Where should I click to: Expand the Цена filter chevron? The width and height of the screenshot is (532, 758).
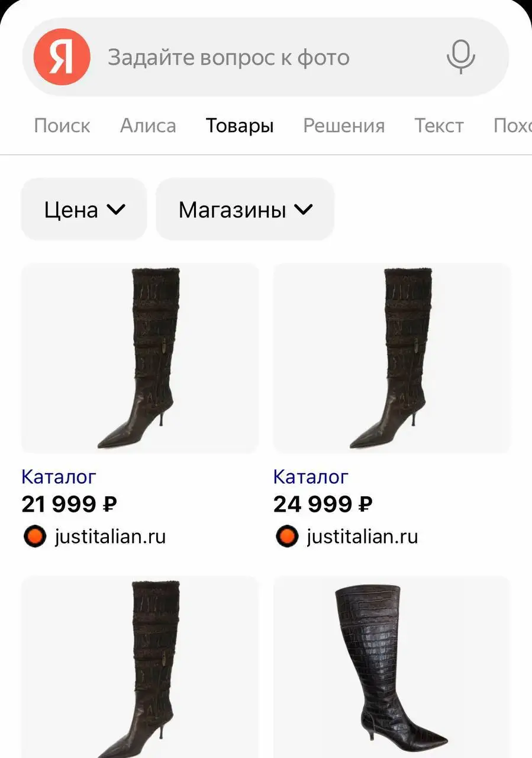click(115, 209)
